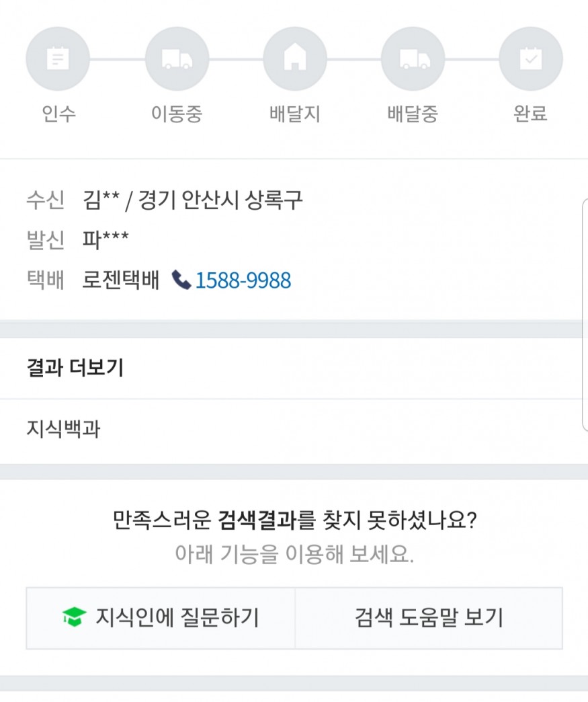Click the 로젠택배 courier name
The width and height of the screenshot is (588, 702).
pyautogui.click(x=121, y=280)
